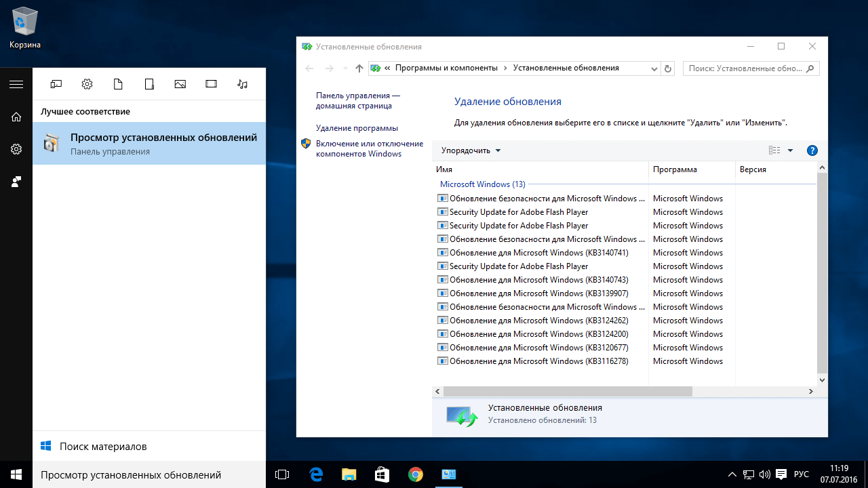Open Удаление программы link

pos(357,128)
